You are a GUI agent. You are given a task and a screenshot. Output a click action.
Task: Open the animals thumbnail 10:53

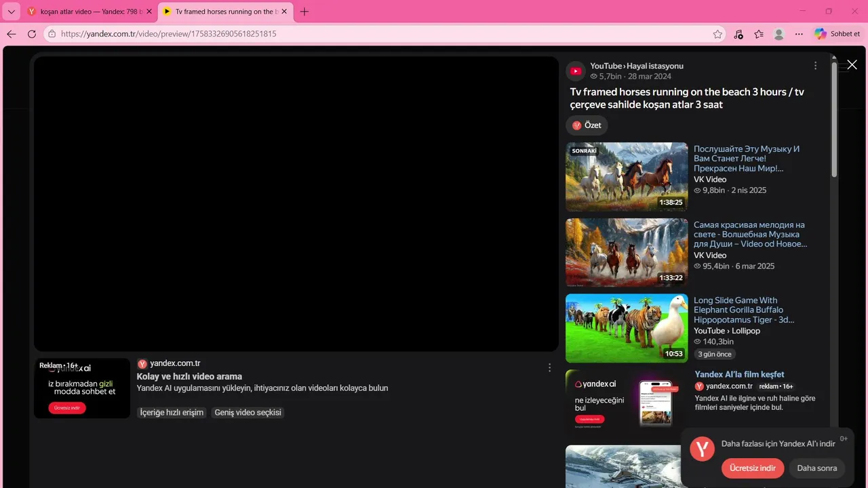[627, 328]
